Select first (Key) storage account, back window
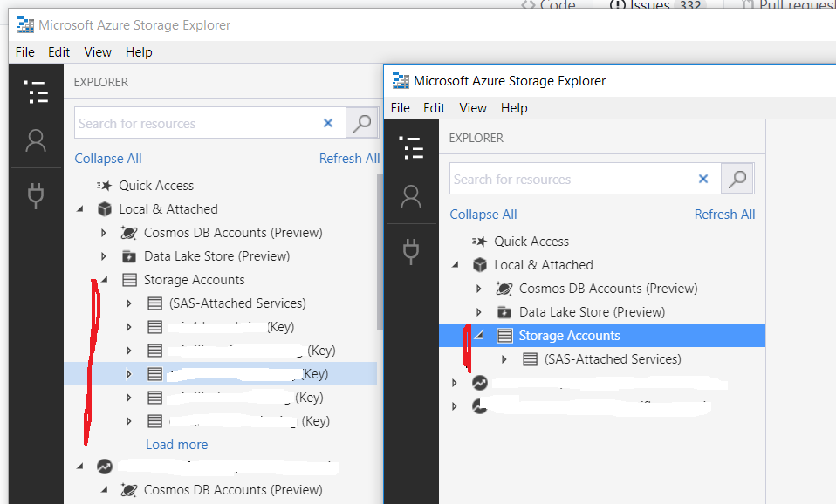 [220, 327]
